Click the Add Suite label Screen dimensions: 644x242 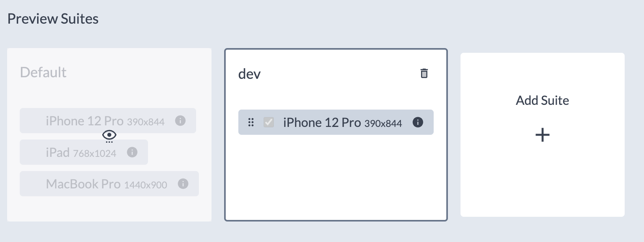point(542,101)
